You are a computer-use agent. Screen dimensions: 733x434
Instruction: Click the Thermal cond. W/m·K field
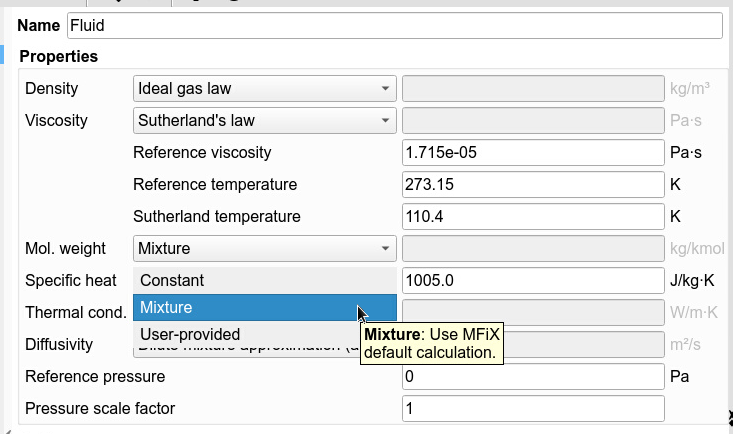click(x=532, y=313)
